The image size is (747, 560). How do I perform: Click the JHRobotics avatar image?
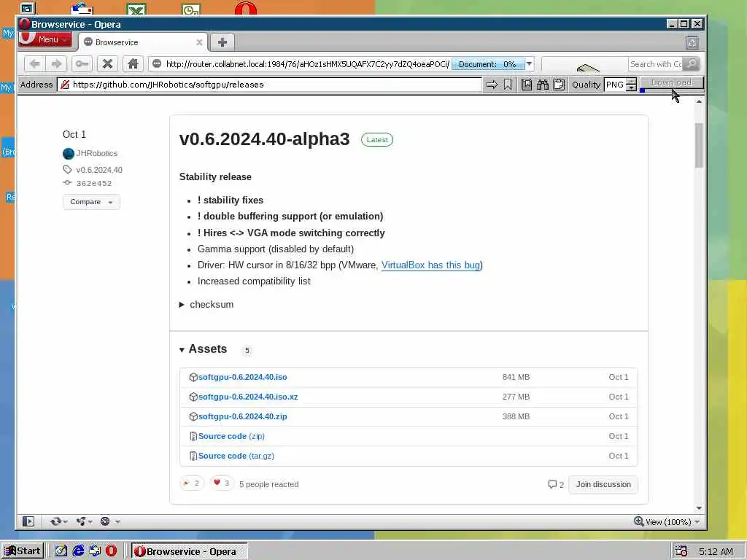tap(68, 153)
